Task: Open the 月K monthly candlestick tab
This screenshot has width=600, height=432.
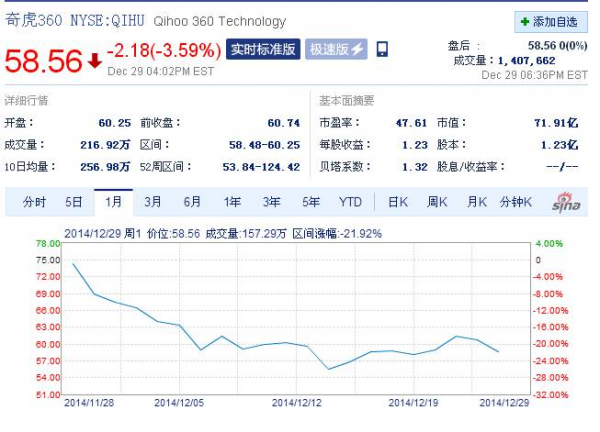Action: (477, 202)
